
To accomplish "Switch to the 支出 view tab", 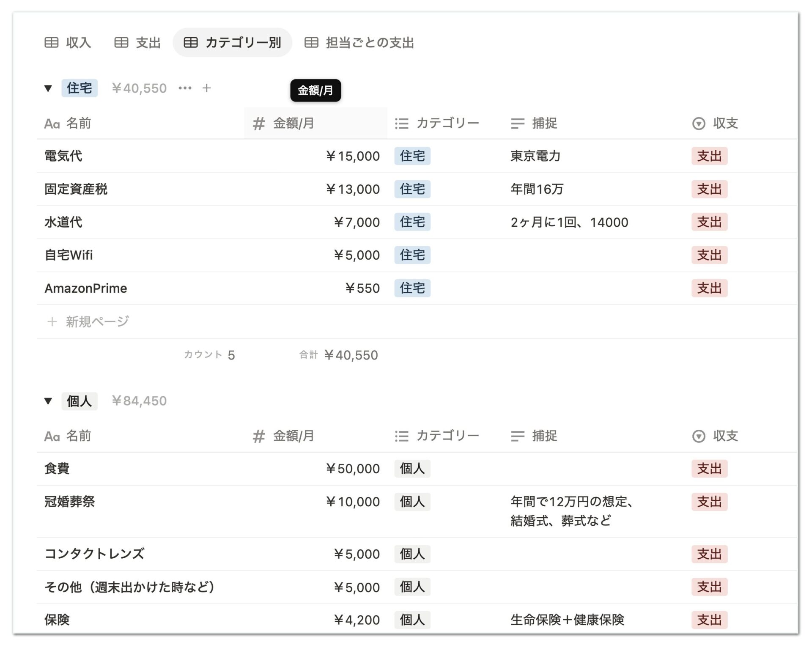I will tap(137, 42).
